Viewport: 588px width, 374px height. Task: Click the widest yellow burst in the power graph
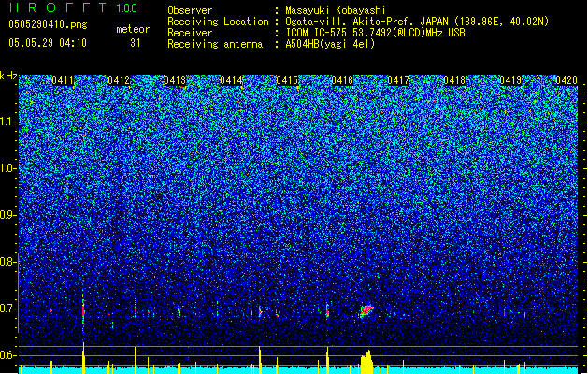pyautogui.click(x=366, y=363)
